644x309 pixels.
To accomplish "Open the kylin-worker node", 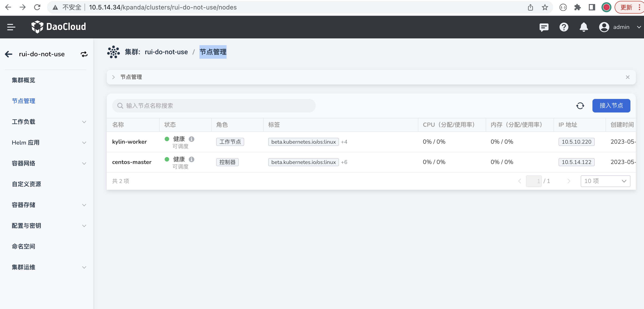I will click(130, 142).
